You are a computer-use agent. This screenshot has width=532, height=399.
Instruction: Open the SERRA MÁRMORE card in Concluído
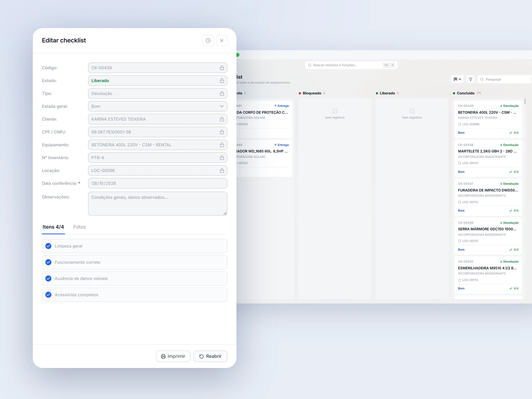(x=488, y=236)
